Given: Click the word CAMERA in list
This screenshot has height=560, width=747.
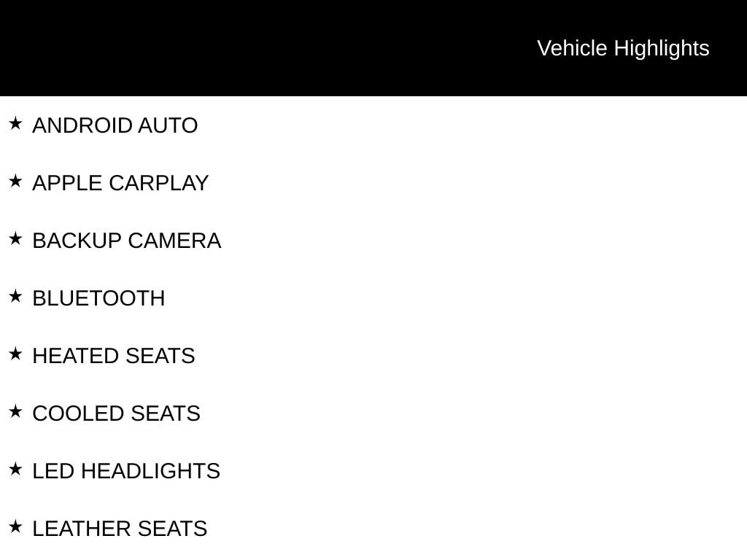Looking at the screenshot, I should 174,241.
